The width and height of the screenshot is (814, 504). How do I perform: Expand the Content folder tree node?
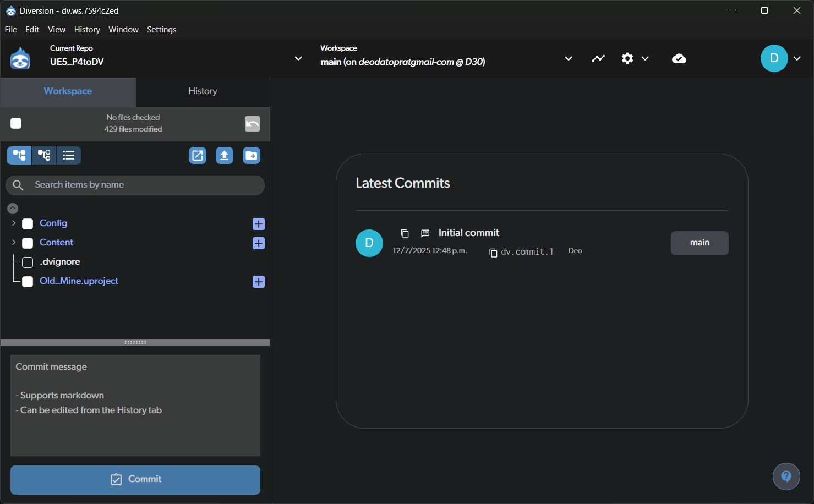[14, 242]
